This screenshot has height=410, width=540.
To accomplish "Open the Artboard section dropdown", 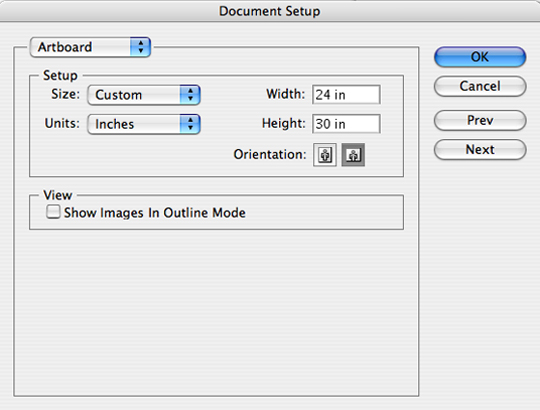I will 90,47.
